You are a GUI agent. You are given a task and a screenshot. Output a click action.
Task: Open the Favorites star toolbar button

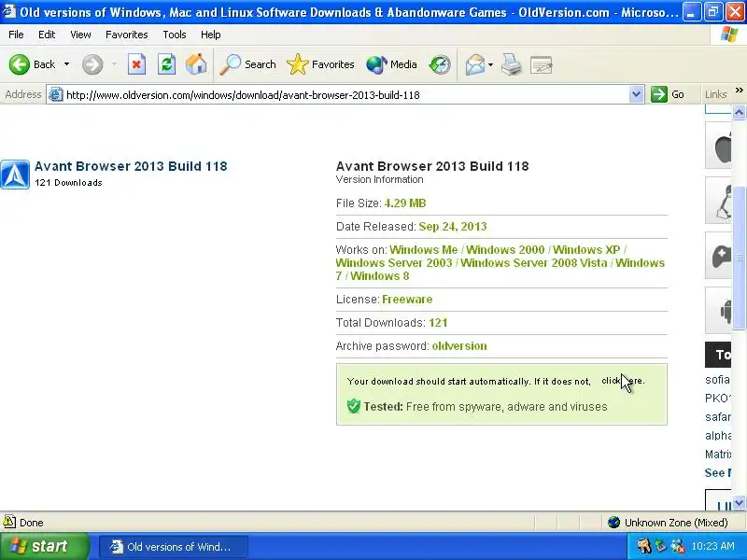pyautogui.click(x=320, y=64)
